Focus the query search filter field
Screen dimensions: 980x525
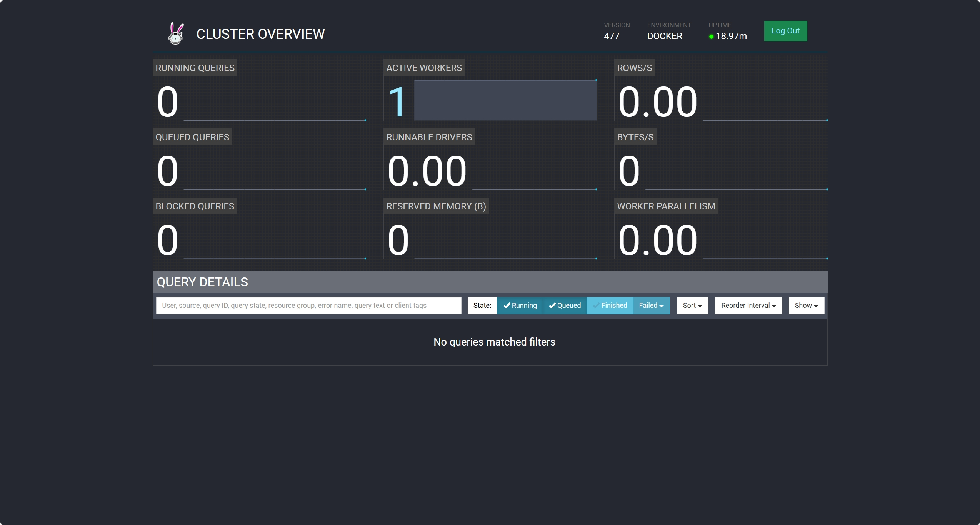click(308, 306)
